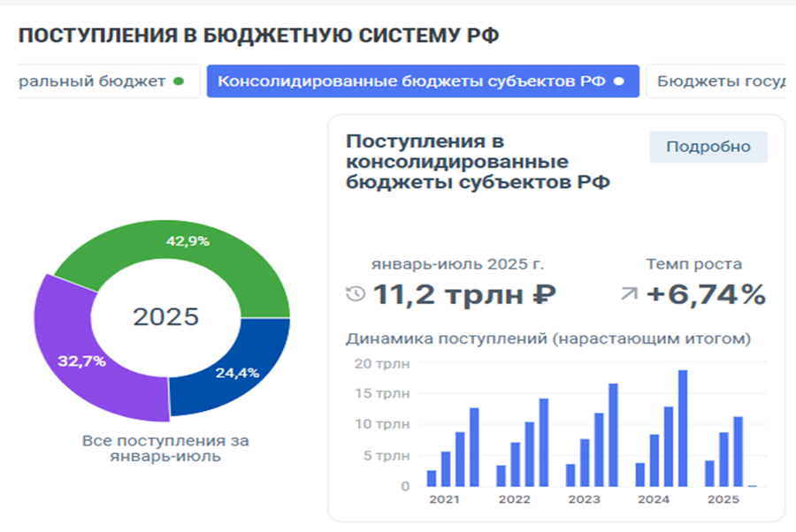This screenshot has width=796, height=532.
Task: Select the Консолидированные бюджеты субъектов РФ tab
Action: [411, 81]
